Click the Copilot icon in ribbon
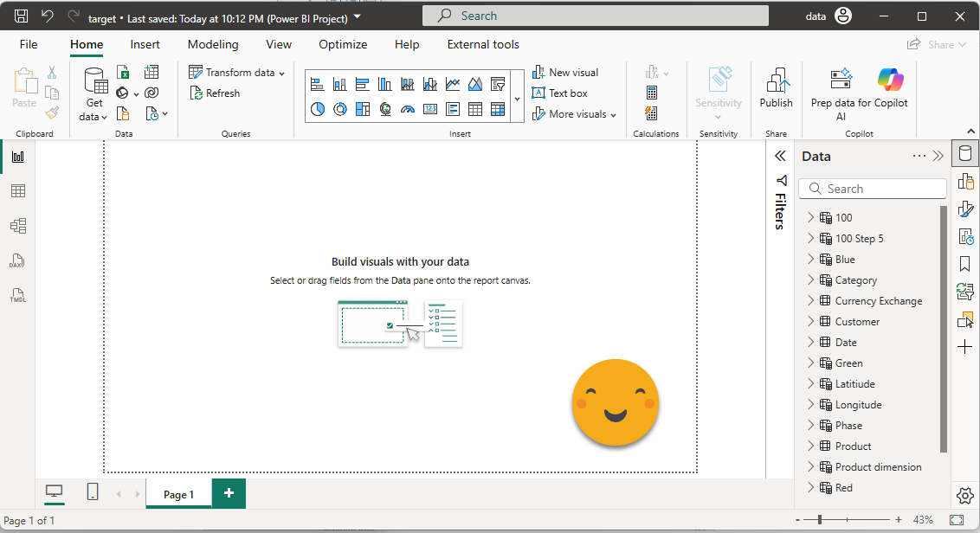980x533 pixels. [890, 80]
